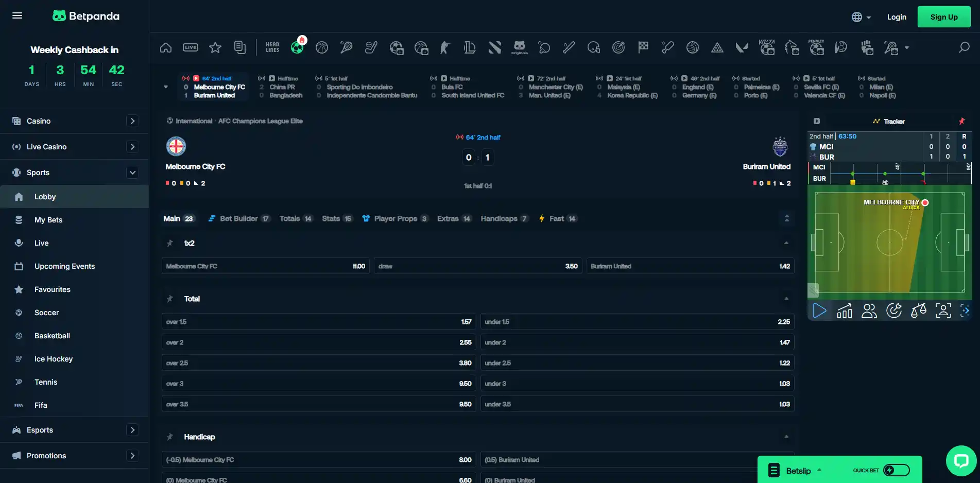980x483 pixels.
Task: Click the Login link
Action: (897, 17)
